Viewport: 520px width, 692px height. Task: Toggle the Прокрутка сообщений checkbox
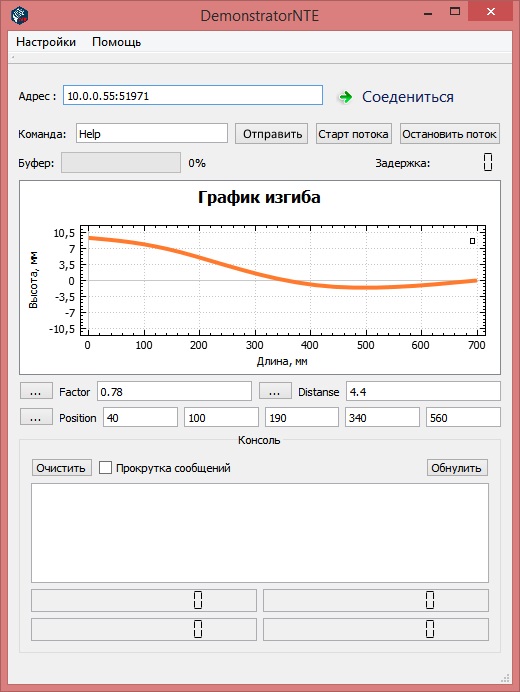click(x=105, y=468)
